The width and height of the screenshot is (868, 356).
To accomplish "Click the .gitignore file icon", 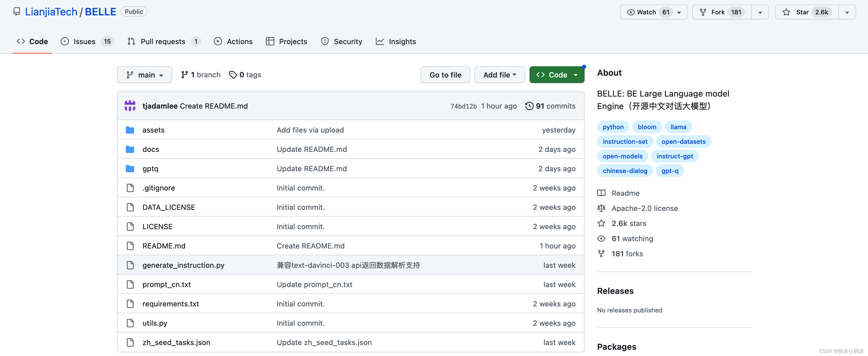I will tap(130, 188).
